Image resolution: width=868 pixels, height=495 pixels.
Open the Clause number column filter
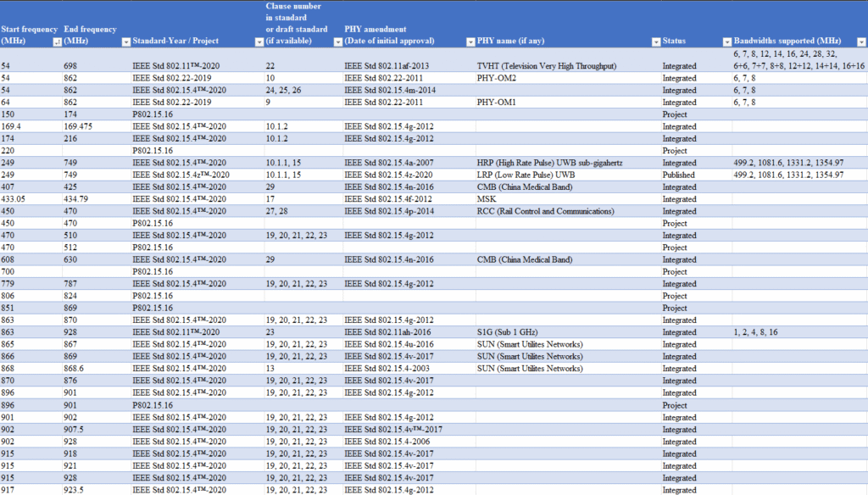point(337,42)
